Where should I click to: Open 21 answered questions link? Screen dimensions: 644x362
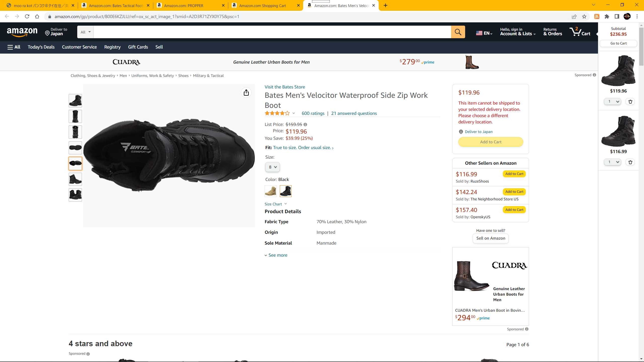354,113
